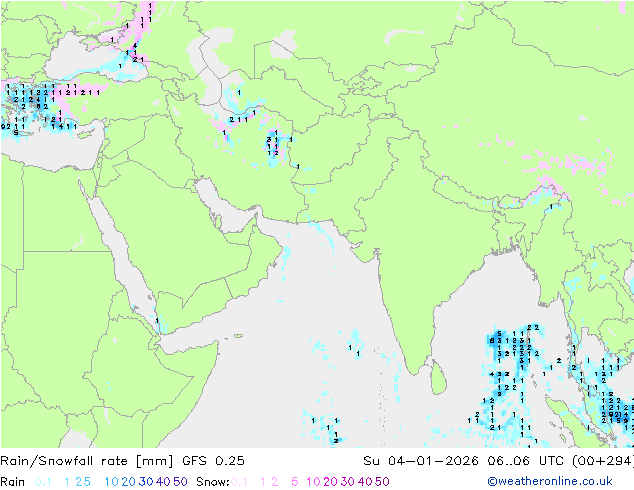Open the weatheronline.co.uk copyright link

point(549,481)
